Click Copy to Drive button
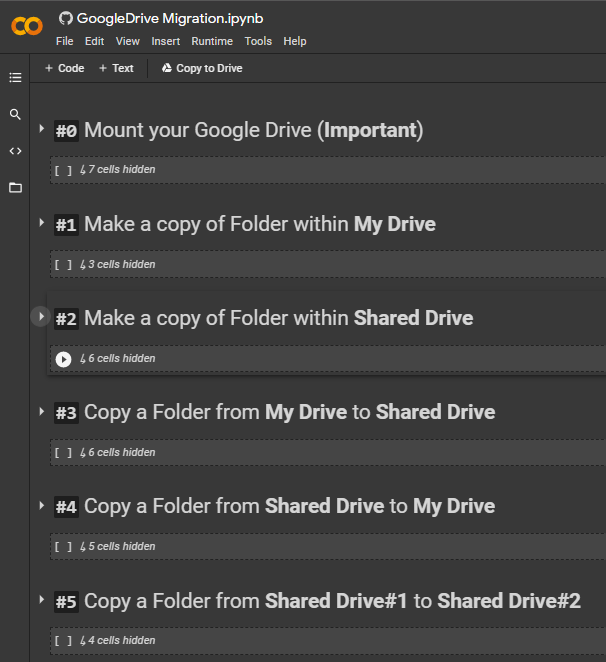The image size is (606, 662). pos(202,68)
